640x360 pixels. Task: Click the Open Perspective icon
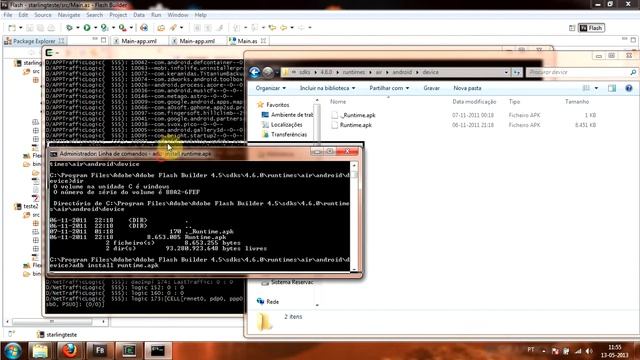click(x=572, y=28)
